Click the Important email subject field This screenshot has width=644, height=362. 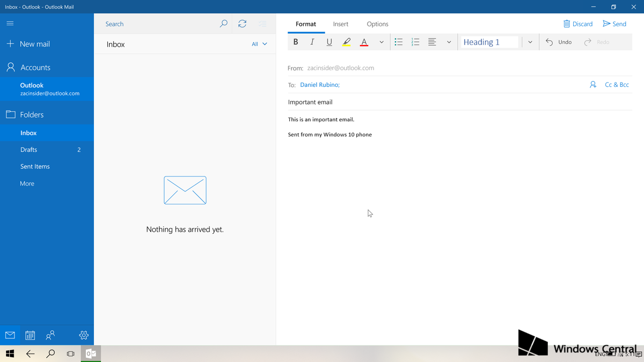click(x=460, y=102)
